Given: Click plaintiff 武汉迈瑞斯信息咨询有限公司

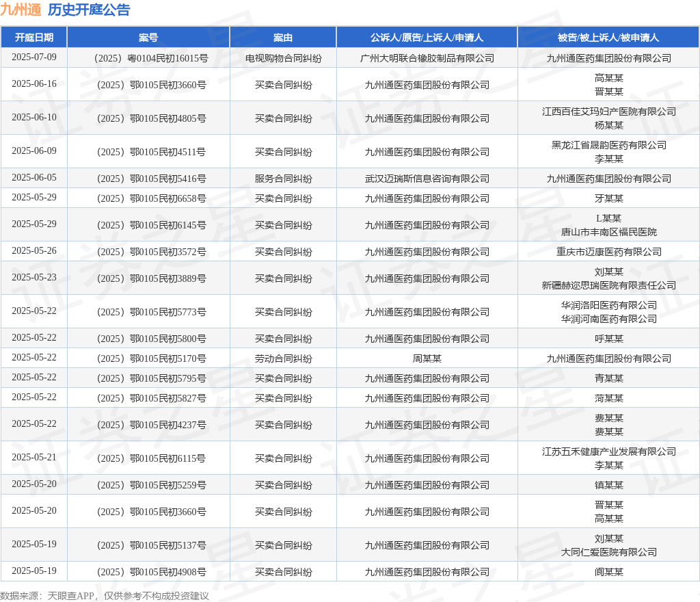Looking at the screenshot, I should 427,179.
